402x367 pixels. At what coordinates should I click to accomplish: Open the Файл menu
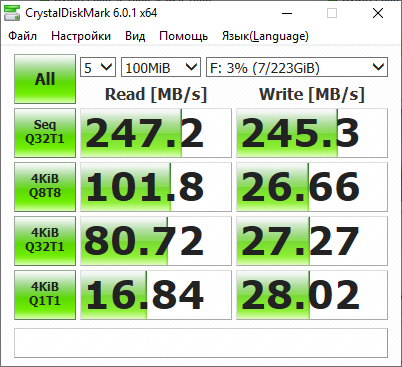click(x=22, y=36)
